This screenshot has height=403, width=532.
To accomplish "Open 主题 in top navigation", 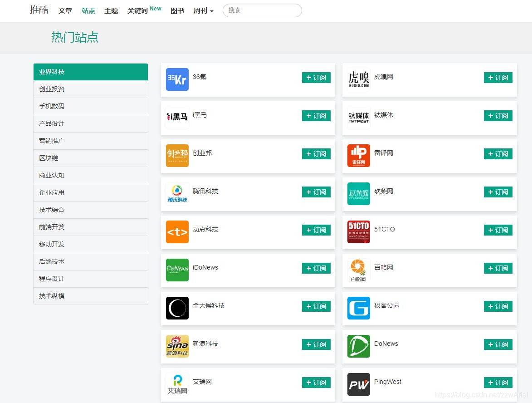I will (x=111, y=11).
